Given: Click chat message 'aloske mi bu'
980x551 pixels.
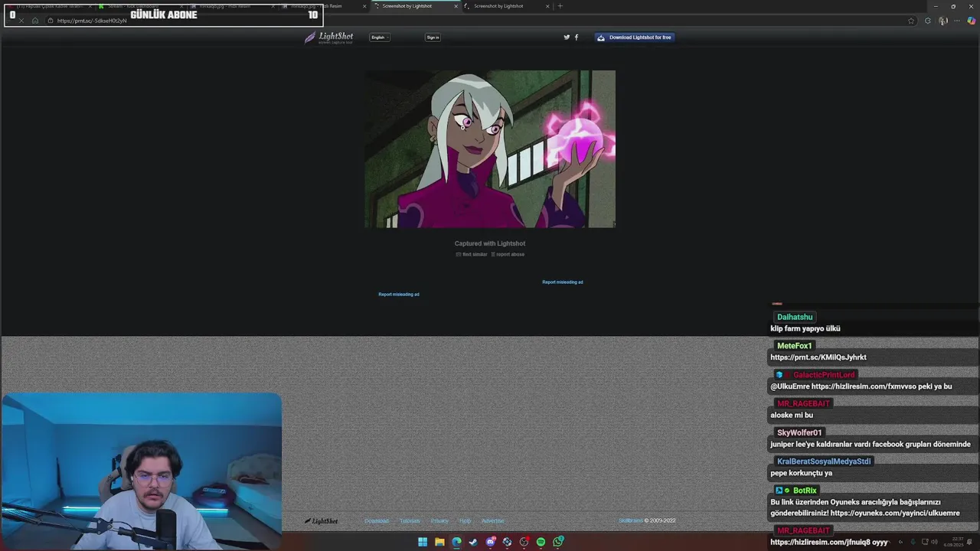Looking at the screenshot, I should coord(792,415).
